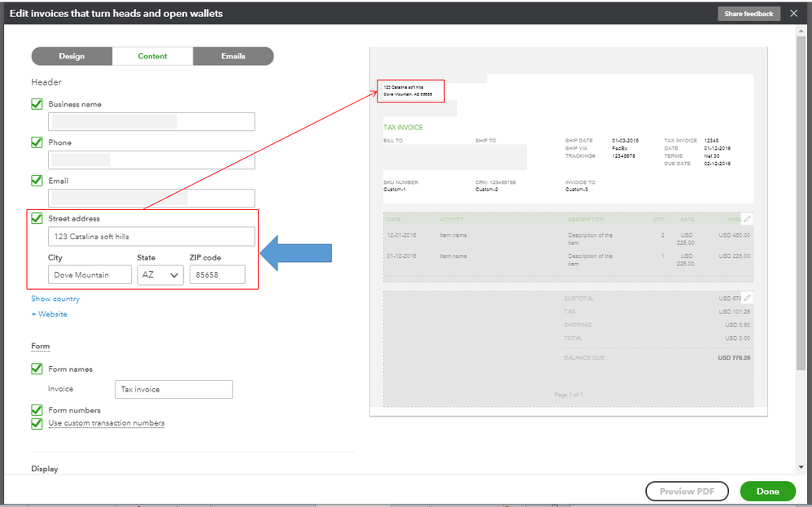The width and height of the screenshot is (812, 507).
Task: Click the pencil icon on subtotal section
Action: (x=747, y=299)
